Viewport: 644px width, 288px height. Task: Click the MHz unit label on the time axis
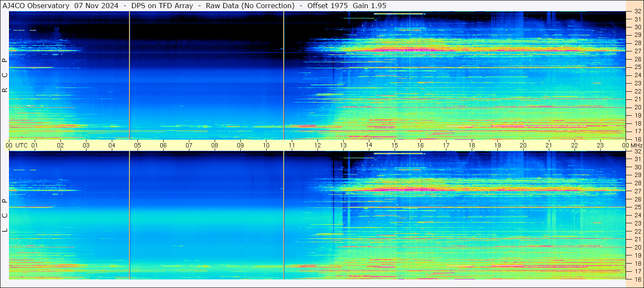[x=636, y=145]
